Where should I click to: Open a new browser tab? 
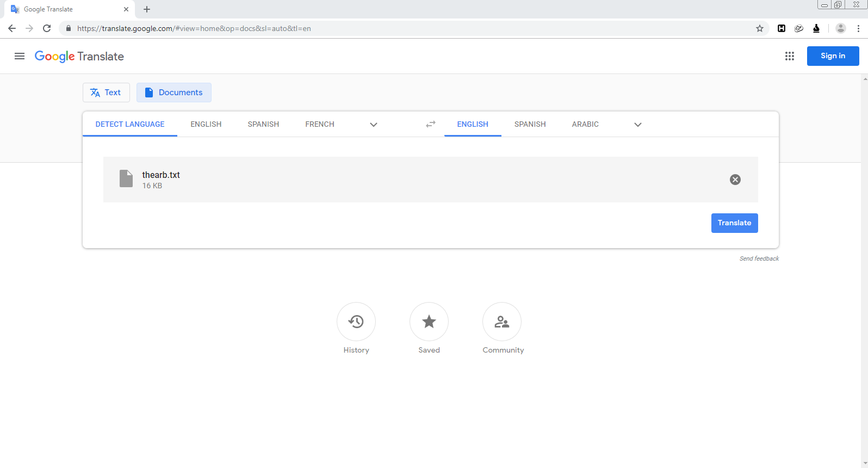click(x=147, y=9)
